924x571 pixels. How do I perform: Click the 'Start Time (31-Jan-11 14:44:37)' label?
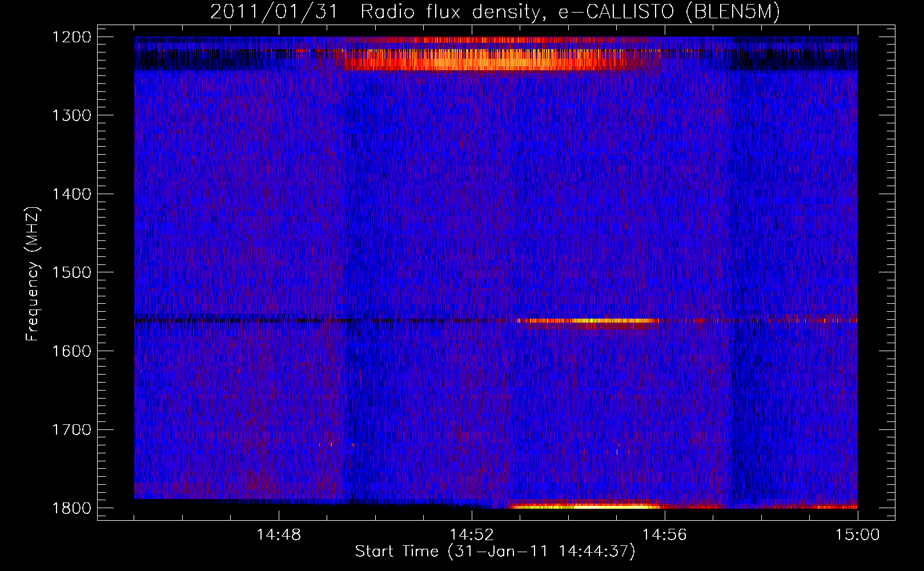pyautogui.click(x=495, y=552)
